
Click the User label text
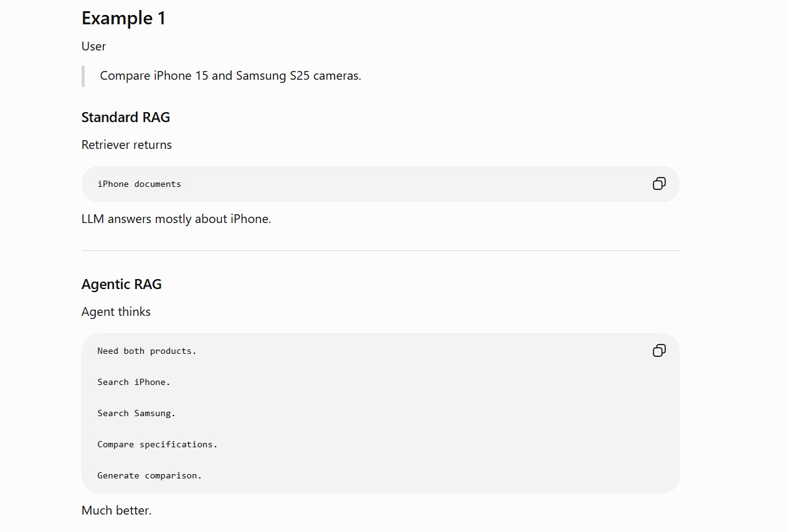coord(93,46)
